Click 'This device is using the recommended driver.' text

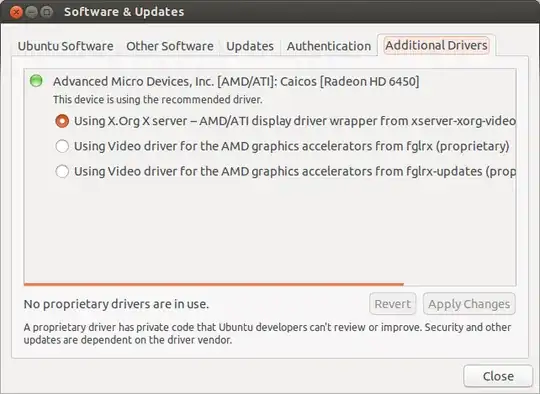pos(158,100)
